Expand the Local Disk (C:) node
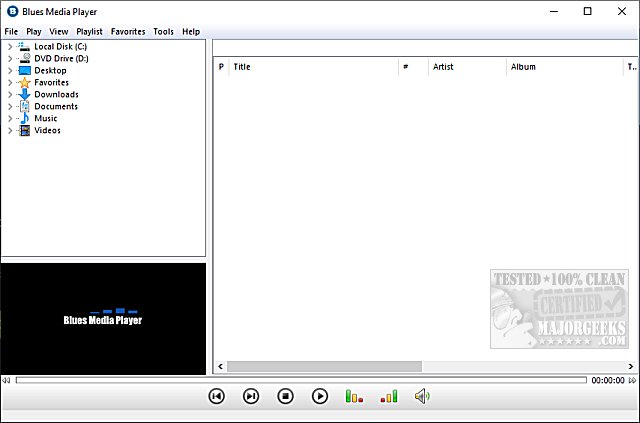640x423 pixels. (x=10, y=47)
